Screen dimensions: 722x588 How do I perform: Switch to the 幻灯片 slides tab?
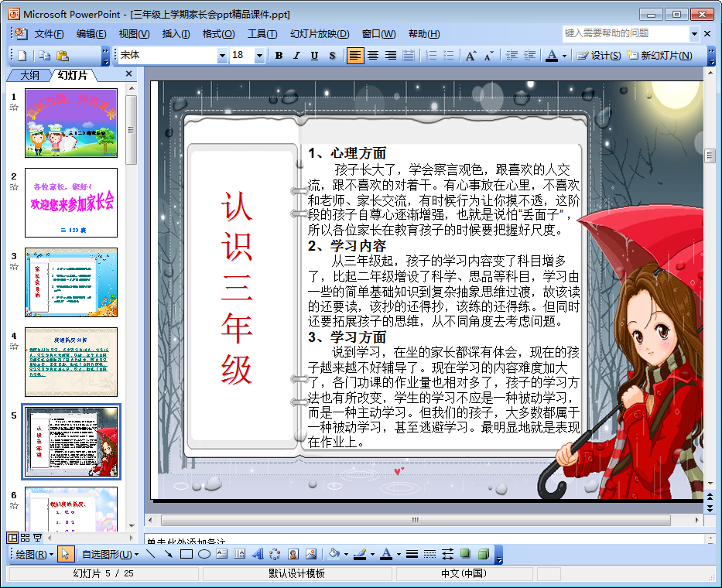click(72, 75)
